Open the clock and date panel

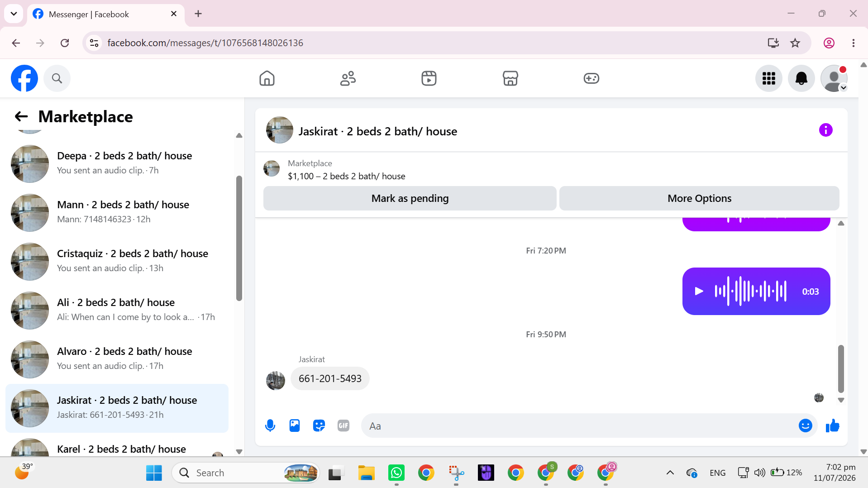(x=835, y=473)
